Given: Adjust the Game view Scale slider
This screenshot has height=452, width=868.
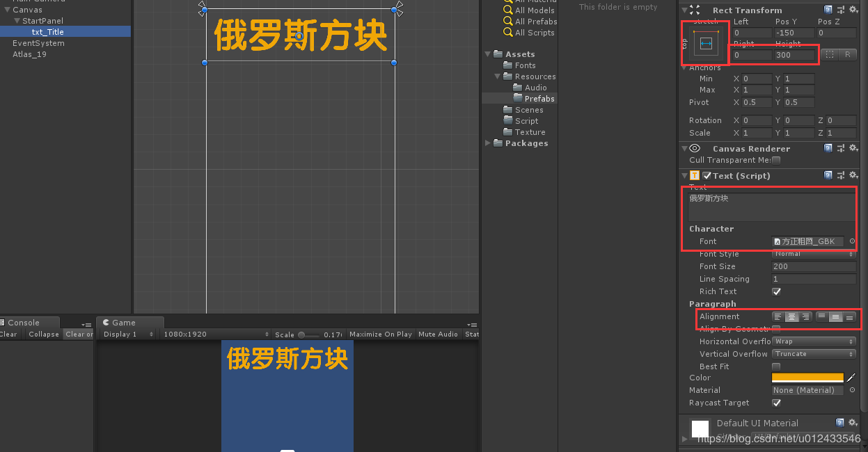Looking at the screenshot, I should (x=310, y=334).
